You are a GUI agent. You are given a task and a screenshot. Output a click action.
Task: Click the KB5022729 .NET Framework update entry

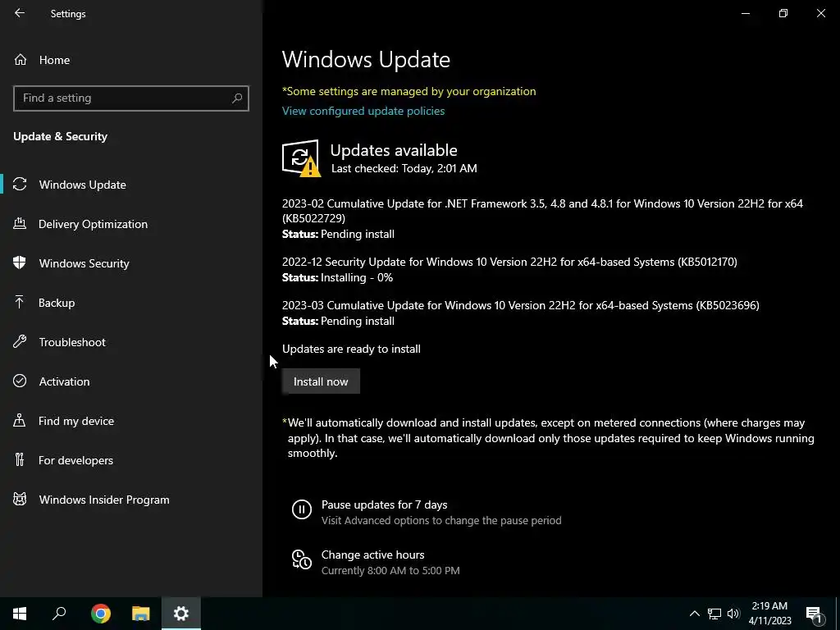pyautogui.click(x=543, y=211)
